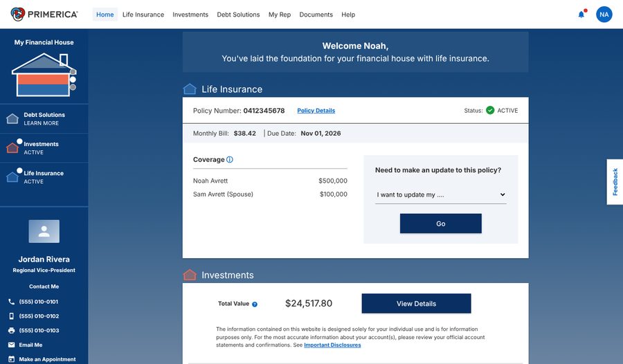Click the (555) 010-0102 mobile number
623x364 pixels.
tap(39, 316)
